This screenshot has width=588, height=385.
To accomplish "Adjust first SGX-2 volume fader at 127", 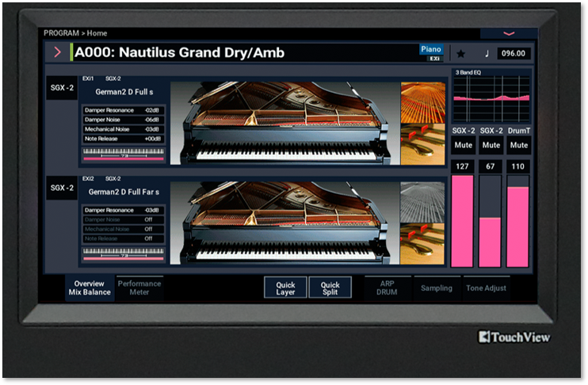I will [x=462, y=221].
